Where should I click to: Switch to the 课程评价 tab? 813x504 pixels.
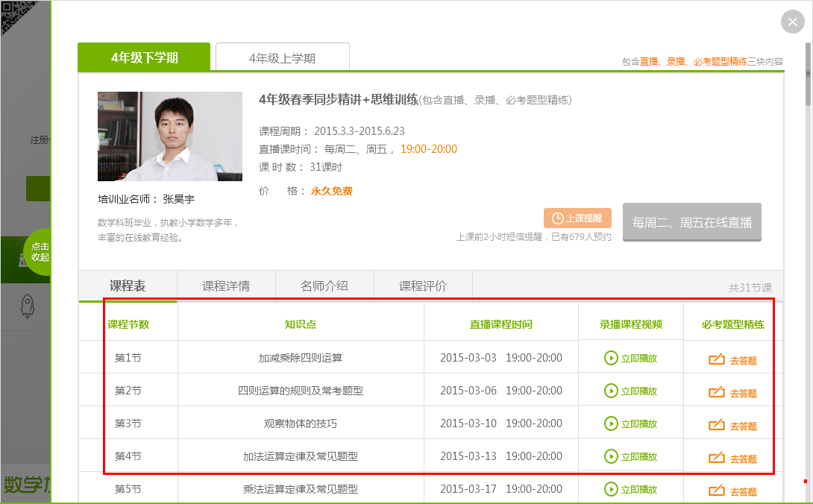[423, 284]
